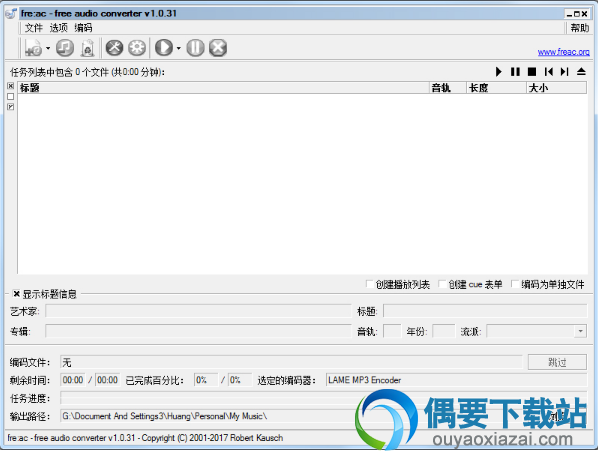Click the 年份 input field
Viewport: 598px width, 451px height.
444,331
